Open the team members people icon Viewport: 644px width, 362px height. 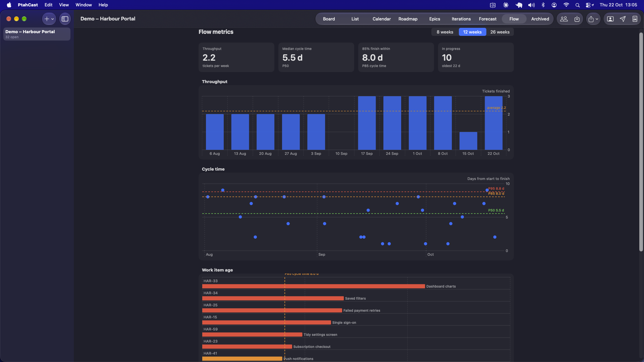(564, 19)
